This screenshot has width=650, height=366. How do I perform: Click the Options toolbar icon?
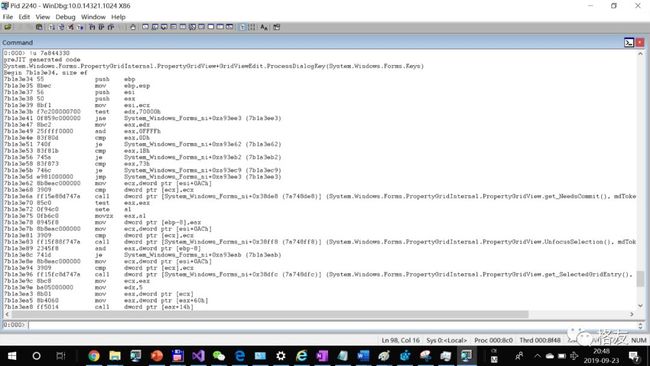pos(276,27)
